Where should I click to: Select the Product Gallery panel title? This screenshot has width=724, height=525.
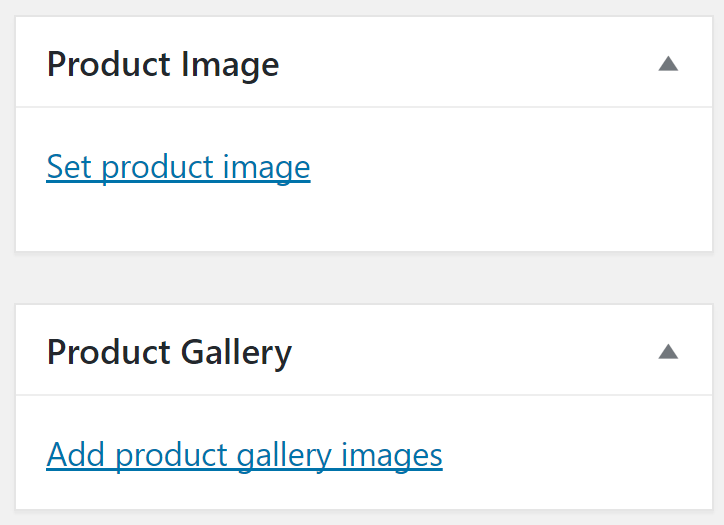169,353
